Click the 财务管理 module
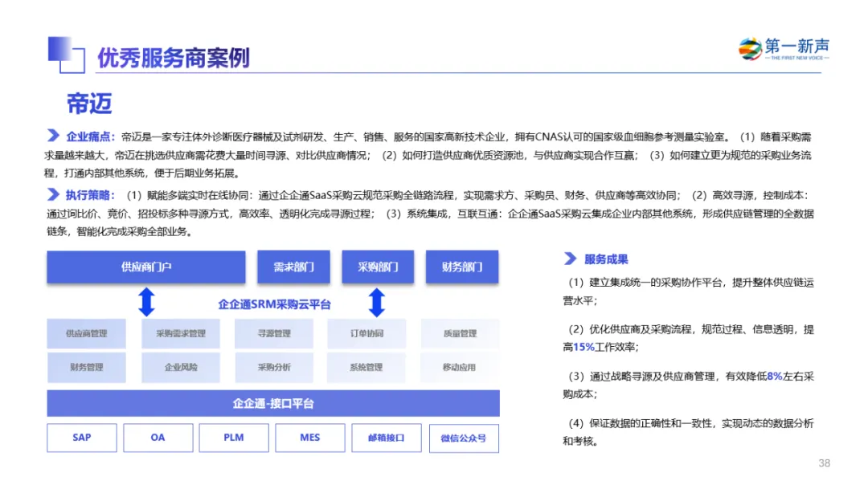The image size is (868, 489). [86, 367]
